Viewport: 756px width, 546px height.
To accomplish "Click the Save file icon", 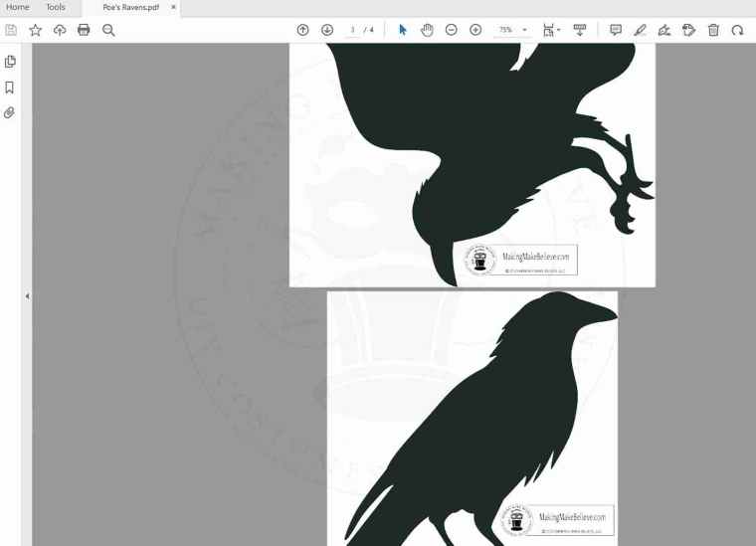I will (x=11, y=30).
